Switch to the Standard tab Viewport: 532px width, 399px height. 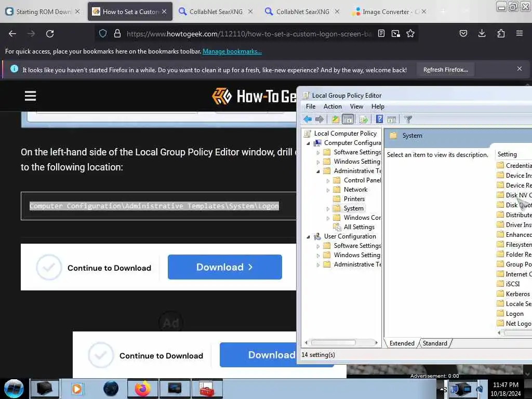tap(435, 343)
